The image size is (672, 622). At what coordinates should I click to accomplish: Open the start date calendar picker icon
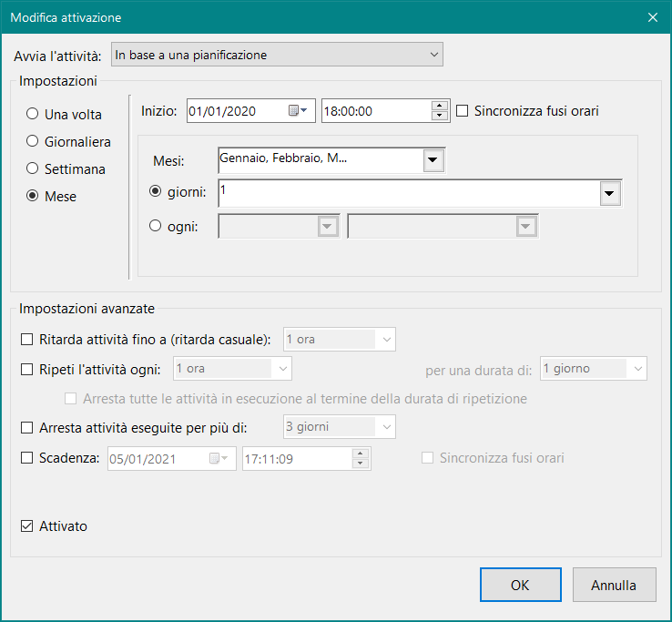pyautogui.click(x=298, y=110)
